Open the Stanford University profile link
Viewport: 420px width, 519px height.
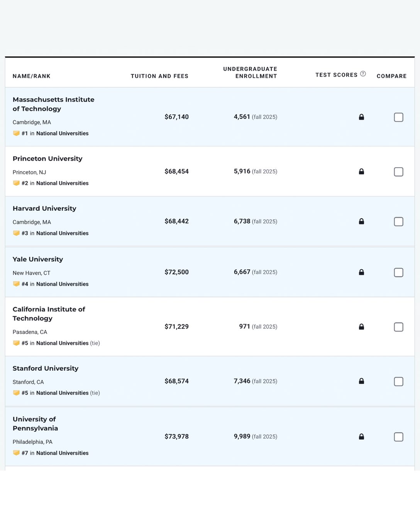[x=46, y=368]
